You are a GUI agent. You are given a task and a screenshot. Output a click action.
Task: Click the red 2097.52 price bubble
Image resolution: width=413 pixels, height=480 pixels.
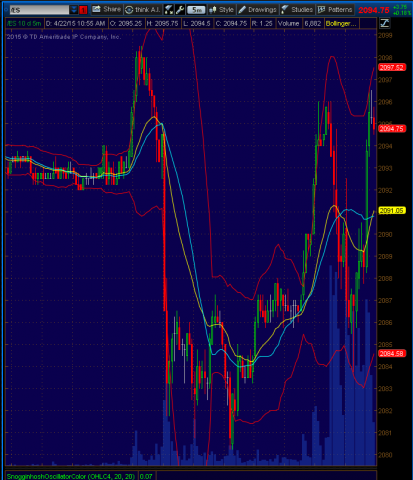[x=392, y=67]
